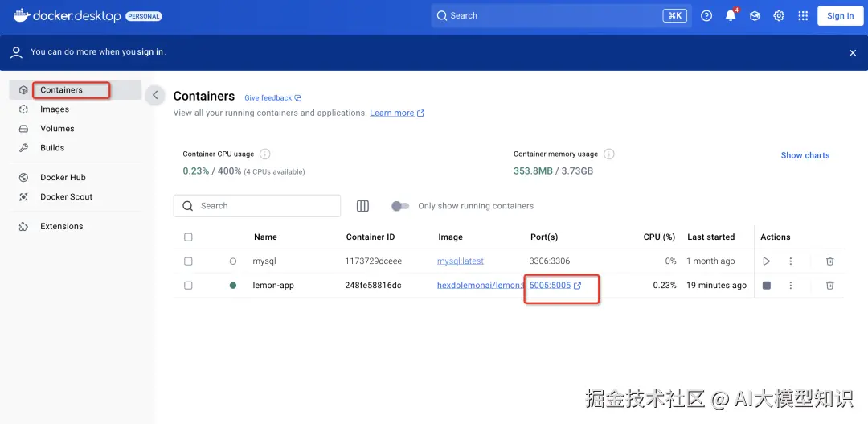This screenshot has height=424, width=868.
Task: Click container ID 1173729dceee
Action: point(373,261)
